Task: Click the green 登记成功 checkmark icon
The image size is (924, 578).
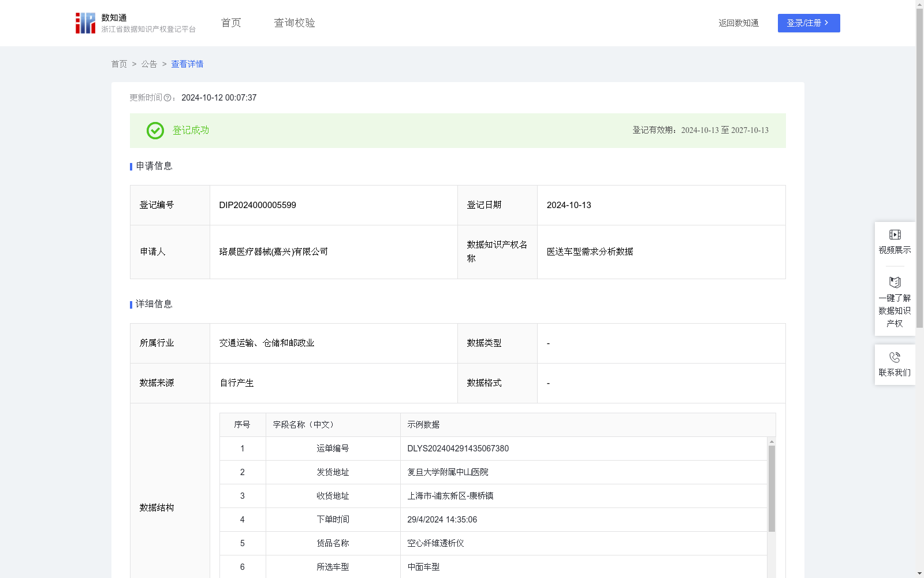Action: pyautogui.click(x=155, y=131)
